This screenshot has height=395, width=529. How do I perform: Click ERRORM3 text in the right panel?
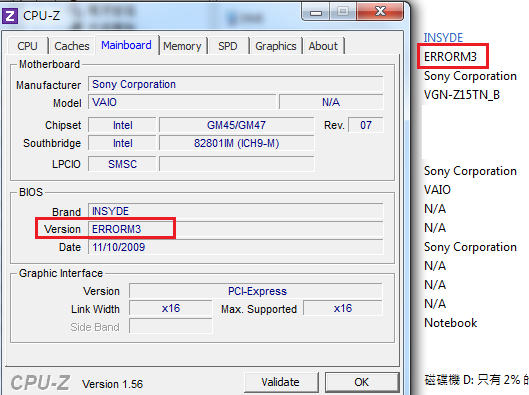[x=450, y=57]
